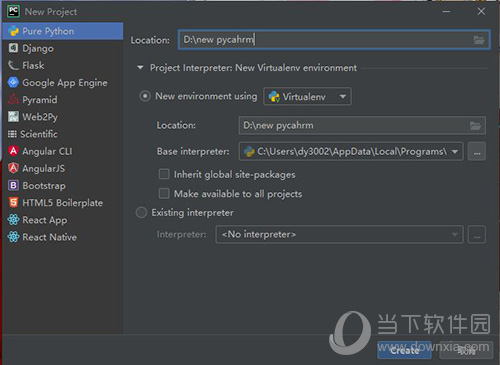
Task: Click the Angular CLI icon
Action: 13,151
